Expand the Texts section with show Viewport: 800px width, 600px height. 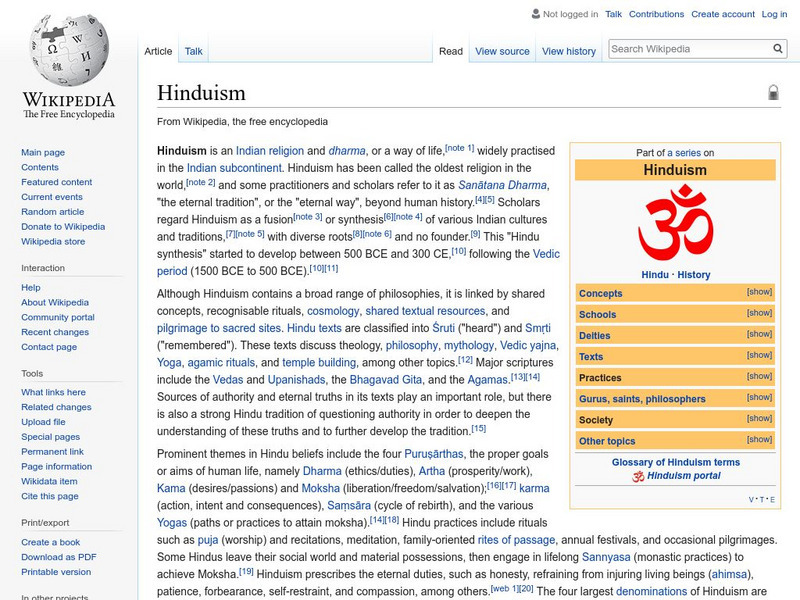point(759,355)
